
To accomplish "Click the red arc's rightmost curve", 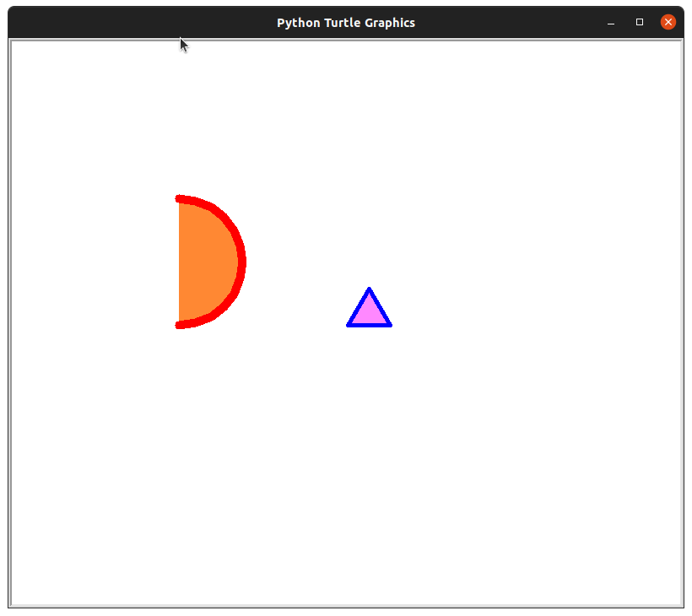I will point(241,262).
